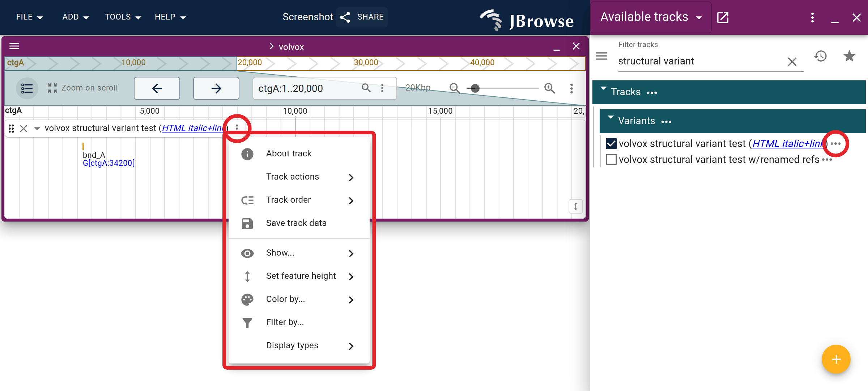This screenshot has height=391, width=868.
Task: Collapse the Tracks category
Action: tap(603, 88)
